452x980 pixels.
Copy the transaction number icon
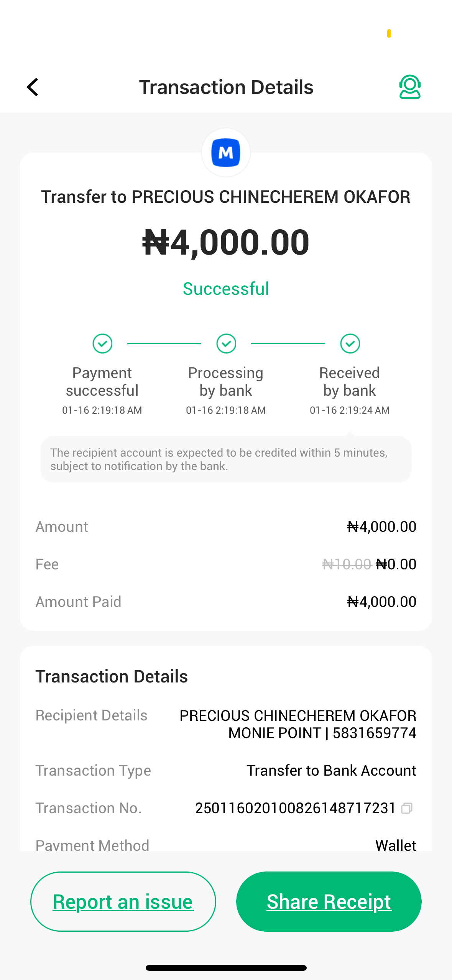407,808
